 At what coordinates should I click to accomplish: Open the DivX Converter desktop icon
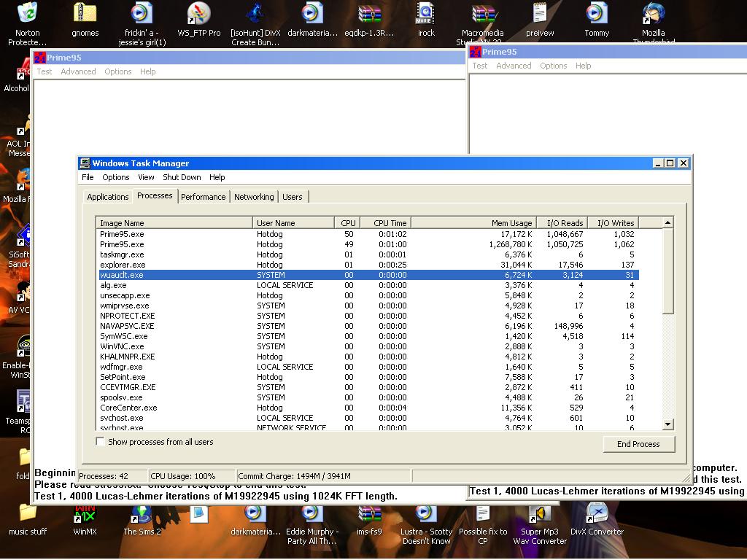pos(596,515)
